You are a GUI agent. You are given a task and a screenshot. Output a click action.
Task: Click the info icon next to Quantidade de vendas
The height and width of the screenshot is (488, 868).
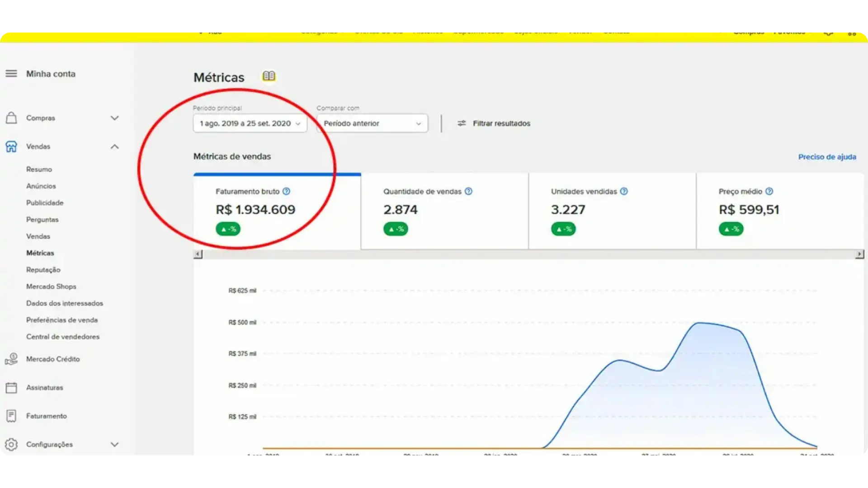tap(468, 191)
